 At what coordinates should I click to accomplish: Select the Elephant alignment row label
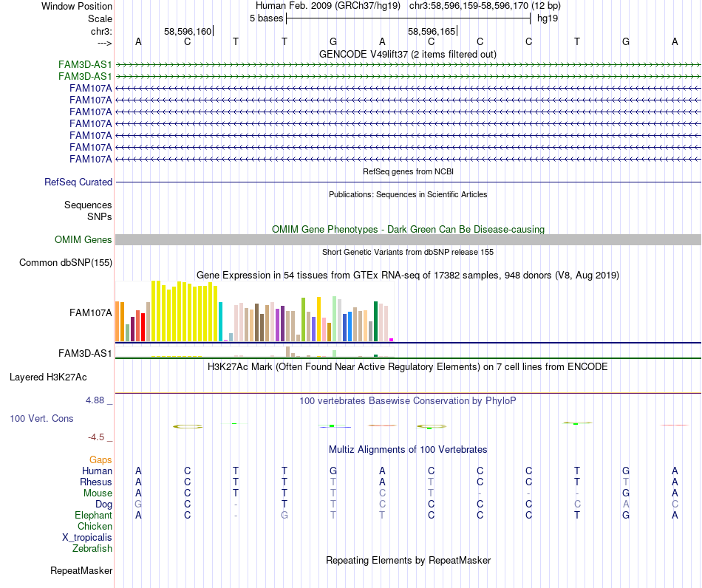point(93,515)
